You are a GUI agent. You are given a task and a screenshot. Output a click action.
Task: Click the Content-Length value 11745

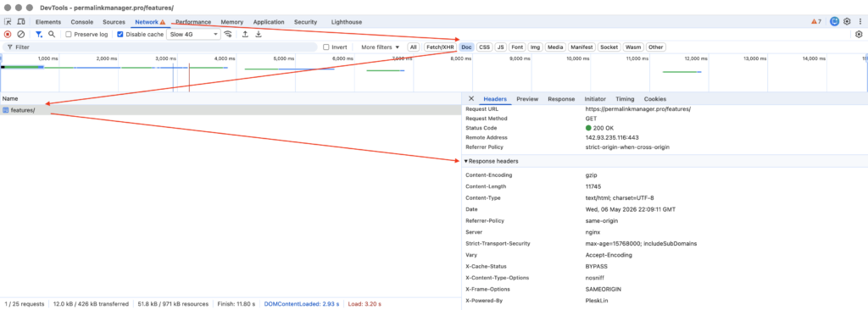(593, 186)
